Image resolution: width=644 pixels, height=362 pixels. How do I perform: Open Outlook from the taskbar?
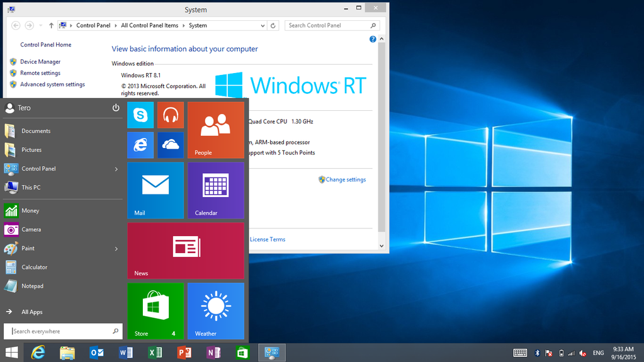[97, 353]
